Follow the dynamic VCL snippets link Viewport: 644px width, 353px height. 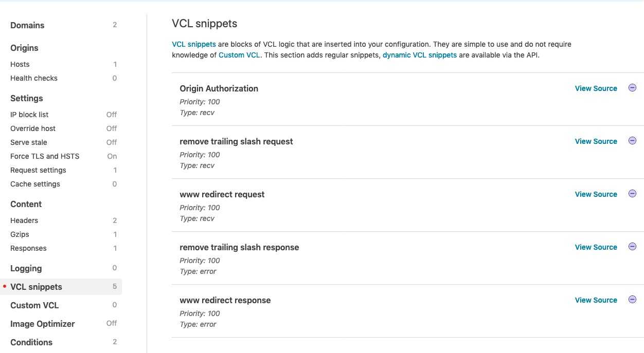(420, 55)
